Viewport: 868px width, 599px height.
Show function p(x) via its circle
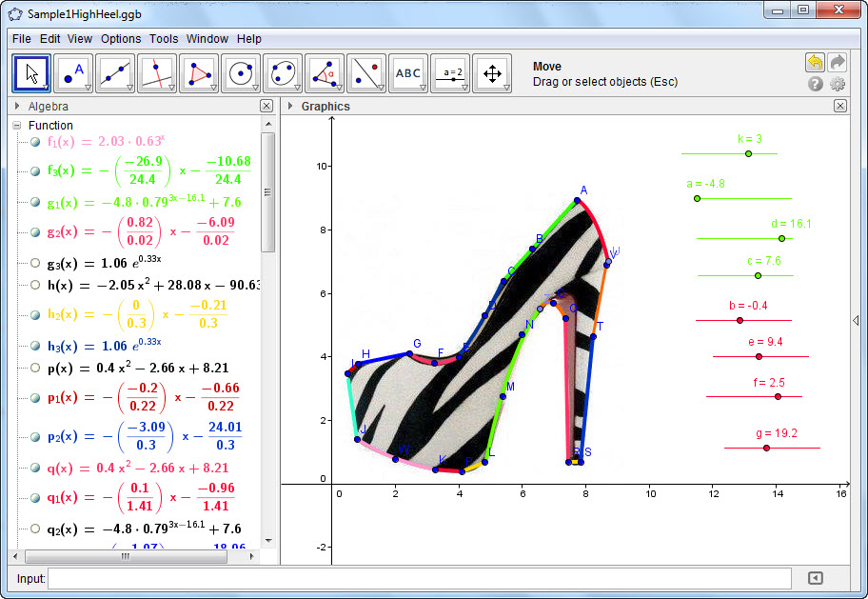tap(35, 368)
